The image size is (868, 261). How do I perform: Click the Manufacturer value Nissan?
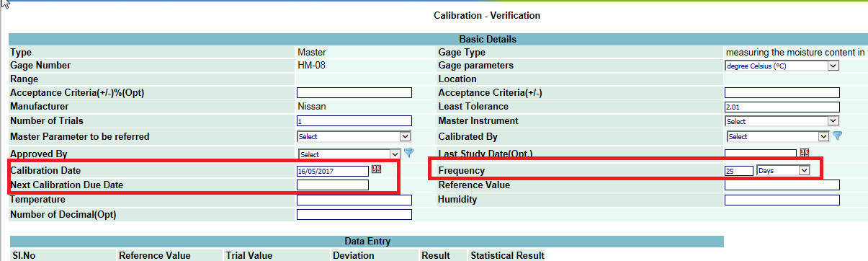pos(311,106)
